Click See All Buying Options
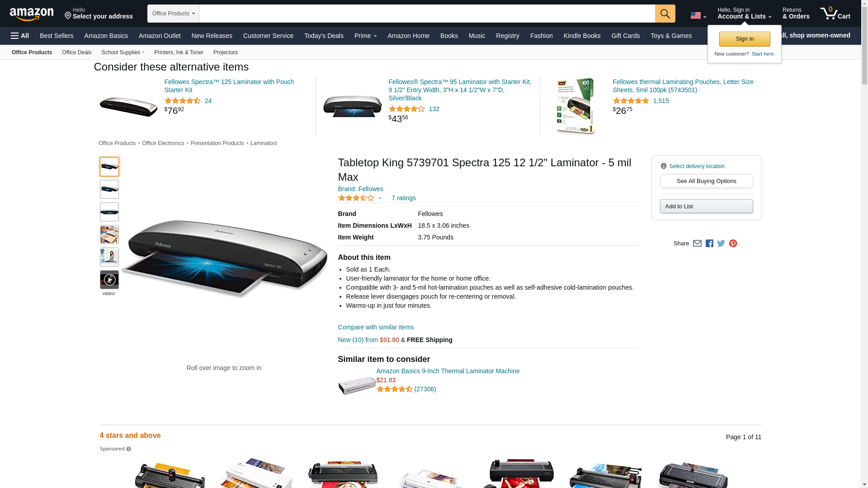The width and height of the screenshot is (868, 488). click(x=706, y=181)
